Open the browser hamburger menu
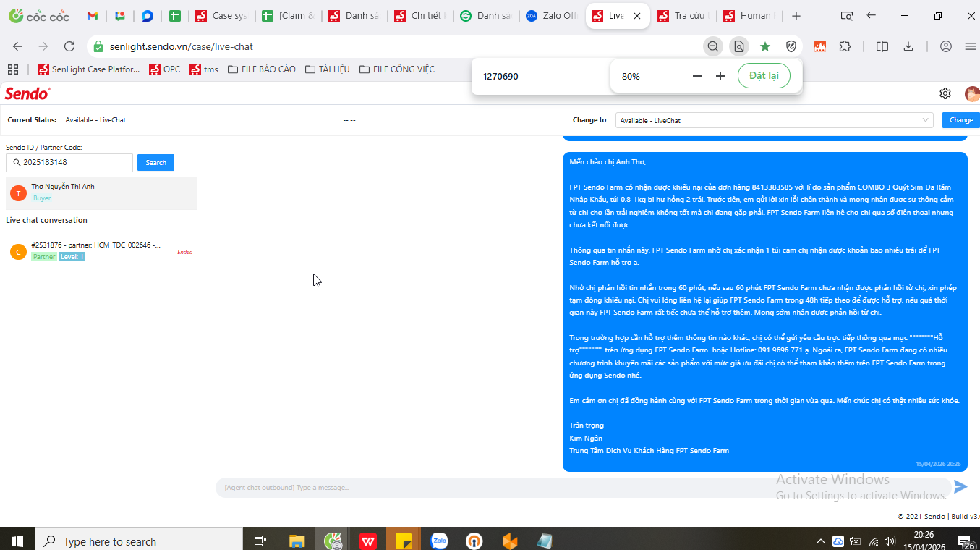Viewport: 980px width, 550px height. tap(971, 46)
